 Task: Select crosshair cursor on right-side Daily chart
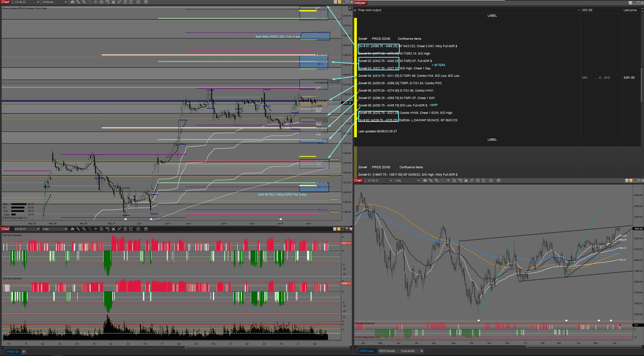point(448,180)
